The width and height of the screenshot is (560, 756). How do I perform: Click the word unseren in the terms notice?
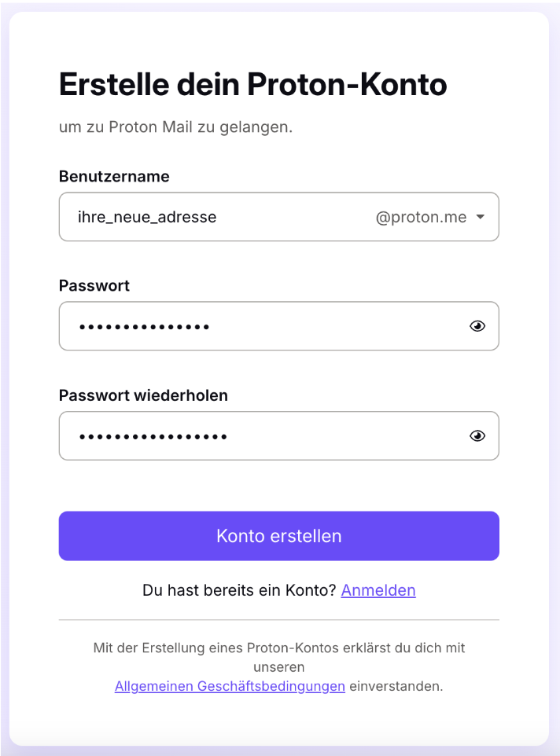[x=278, y=667]
